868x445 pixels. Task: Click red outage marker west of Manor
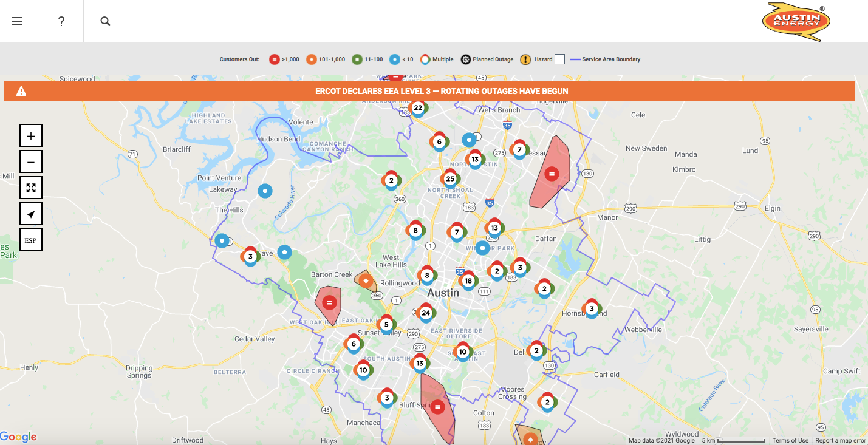coord(552,174)
